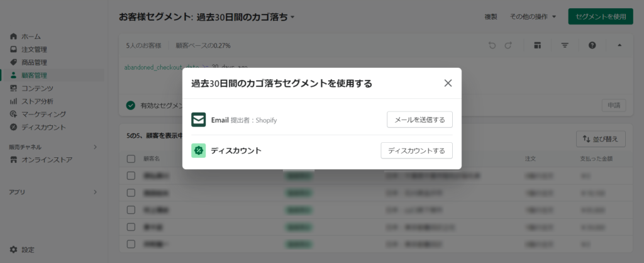Click the filter lines icon
This screenshot has height=263, width=644.
pyautogui.click(x=564, y=45)
